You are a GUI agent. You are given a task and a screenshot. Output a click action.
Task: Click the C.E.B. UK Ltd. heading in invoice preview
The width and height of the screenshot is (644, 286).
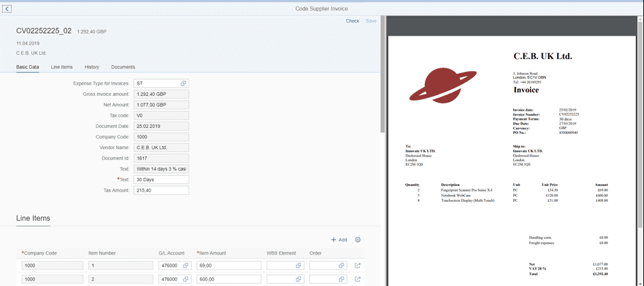click(543, 56)
